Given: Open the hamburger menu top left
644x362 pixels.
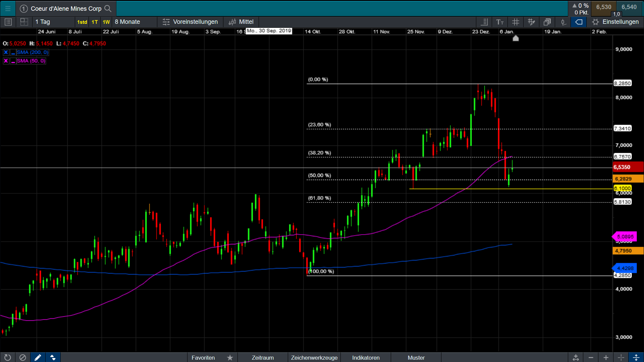Looking at the screenshot, I should 8,9.
